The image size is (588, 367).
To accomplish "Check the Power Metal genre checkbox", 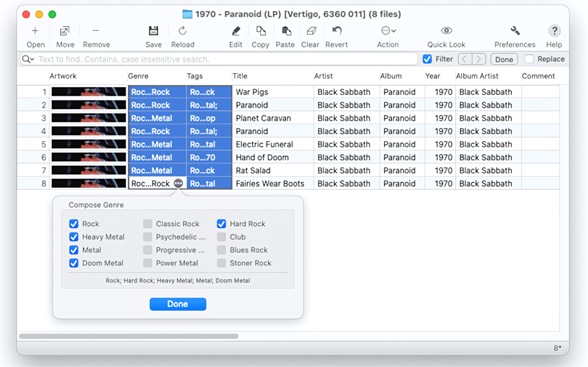I will [147, 263].
